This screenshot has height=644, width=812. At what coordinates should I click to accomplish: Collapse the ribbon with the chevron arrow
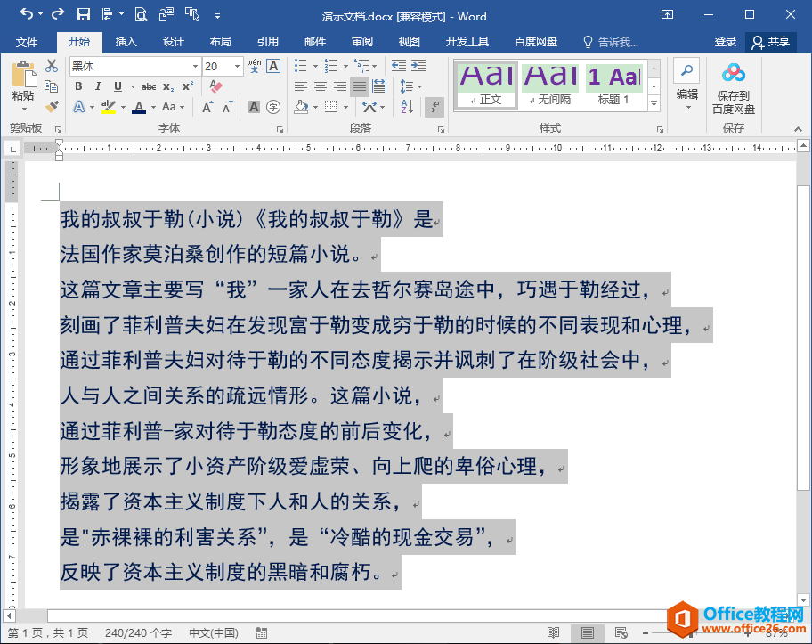coord(798,129)
